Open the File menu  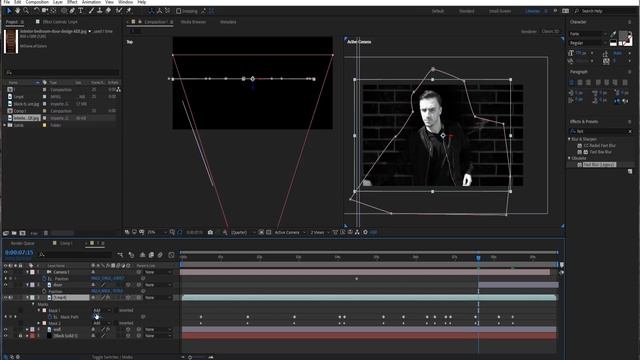[7, 2]
